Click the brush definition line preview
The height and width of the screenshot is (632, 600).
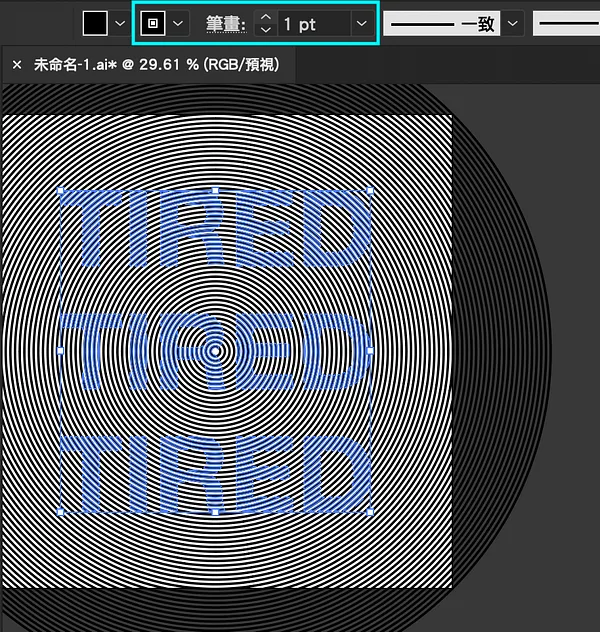coord(566,24)
